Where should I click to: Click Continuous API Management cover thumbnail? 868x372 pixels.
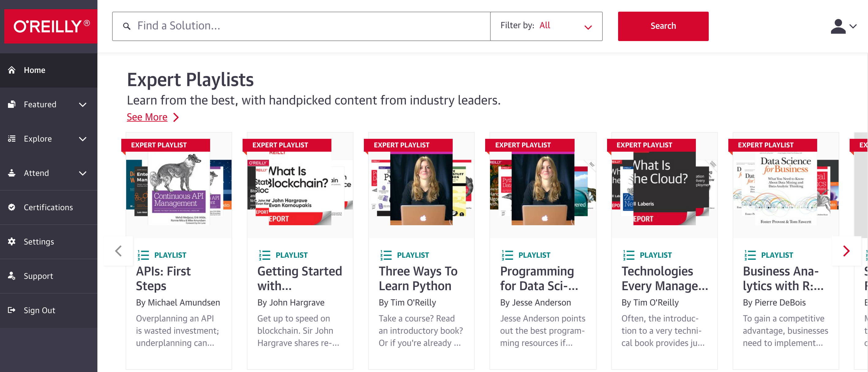tap(179, 189)
